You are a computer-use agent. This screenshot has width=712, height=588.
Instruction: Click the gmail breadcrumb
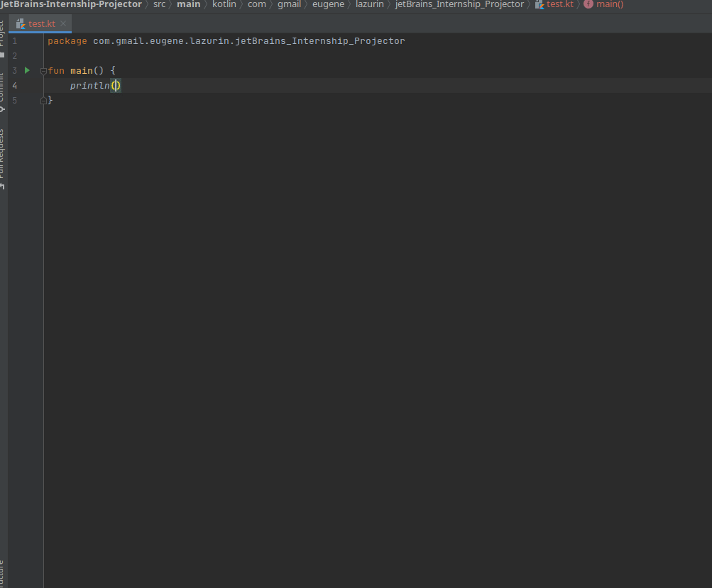point(289,4)
